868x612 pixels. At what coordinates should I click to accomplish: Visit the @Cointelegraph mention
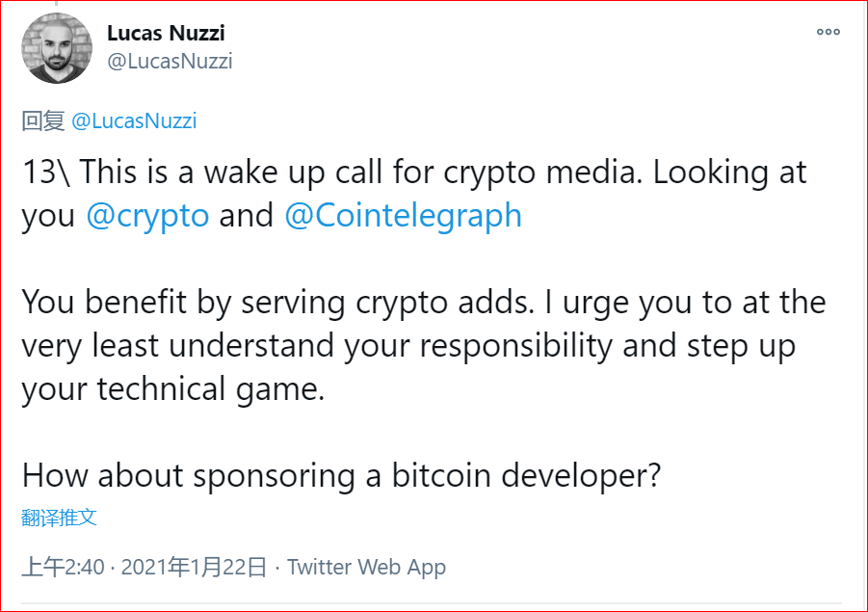(403, 215)
